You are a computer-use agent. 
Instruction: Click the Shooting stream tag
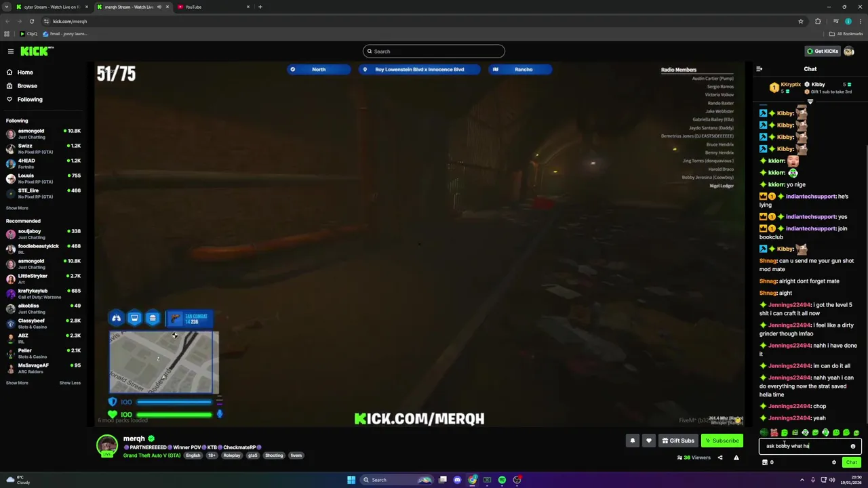(x=274, y=455)
